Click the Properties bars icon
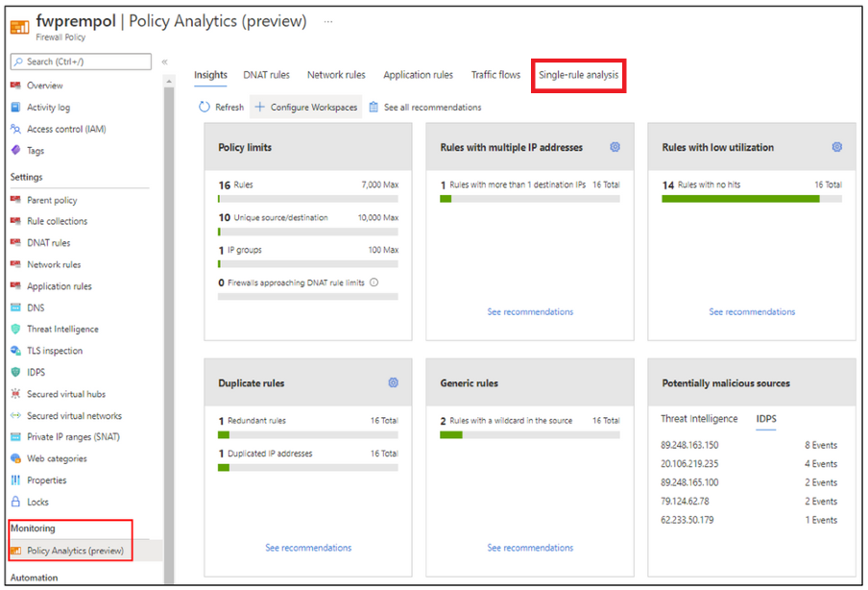Image resolution: width=868 pixels, height=590 pixels. click(x=15, y=480)
